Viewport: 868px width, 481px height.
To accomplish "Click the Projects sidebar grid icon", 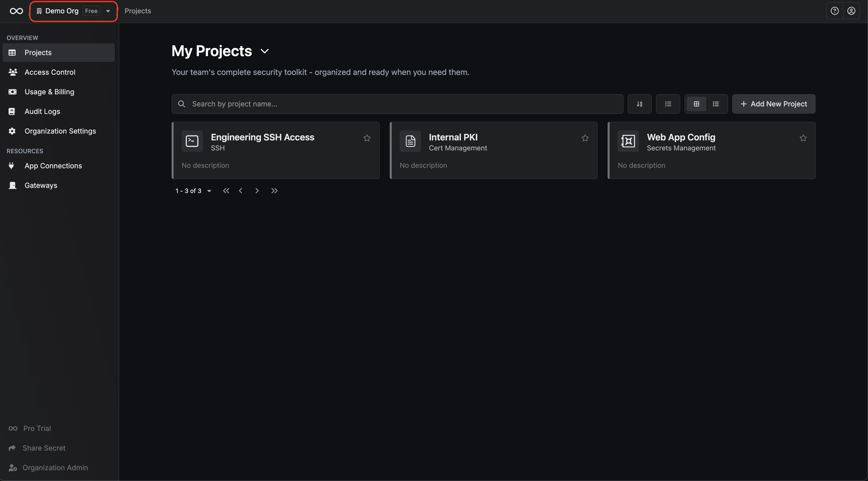I will click(12, 53).
